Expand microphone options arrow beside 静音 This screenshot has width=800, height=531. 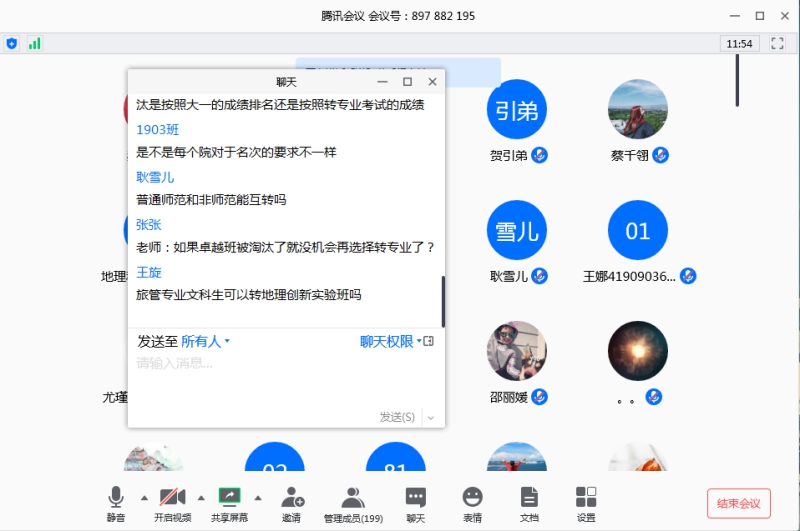(x=144, y=497)
